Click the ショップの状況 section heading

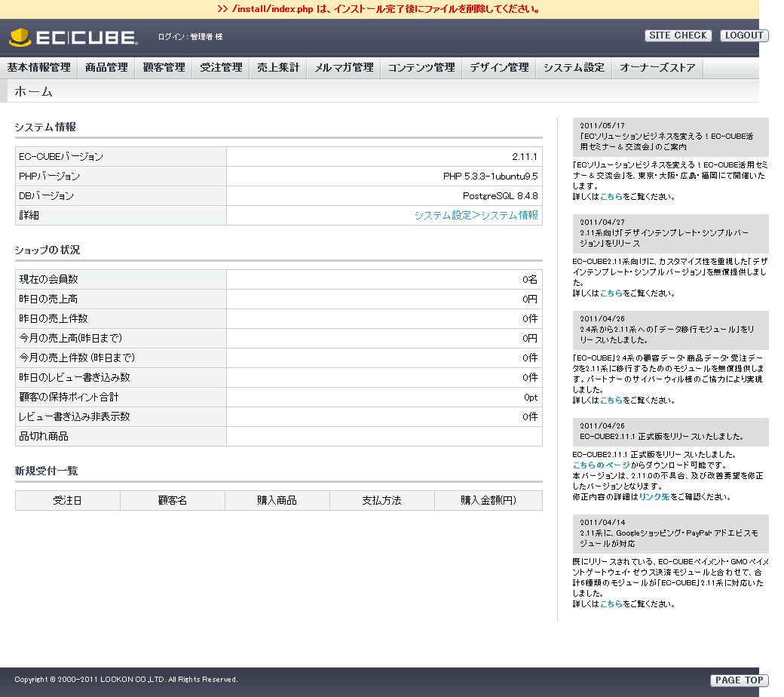coord(47,250)
